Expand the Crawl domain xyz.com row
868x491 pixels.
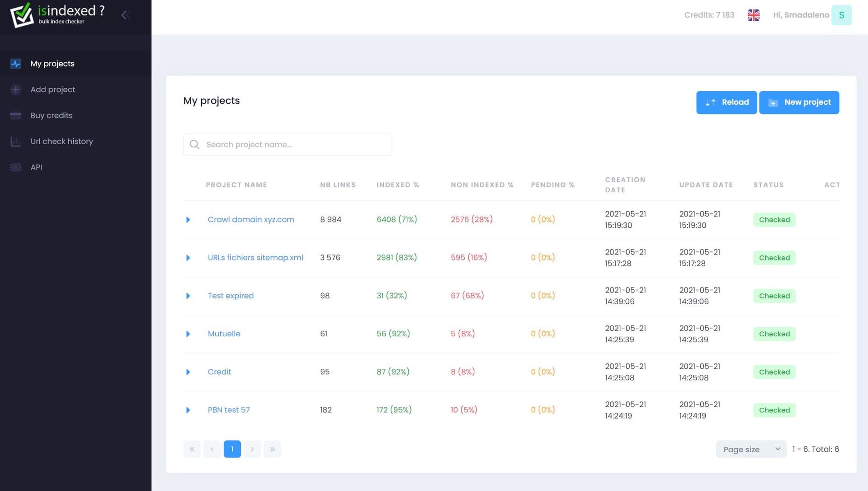pos(188,220)
